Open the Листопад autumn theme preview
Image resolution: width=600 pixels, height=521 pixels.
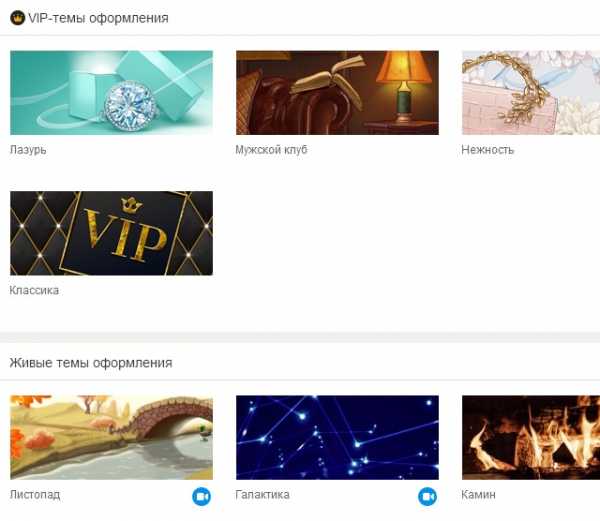pyautogui.click(x=111, y=438)
